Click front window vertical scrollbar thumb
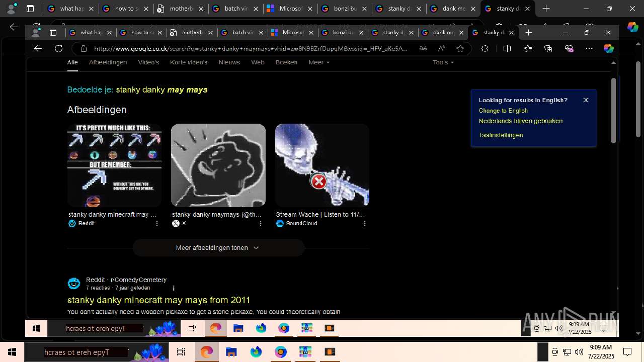Viewport: 644px width, 362px height. [x=613, y=111]
